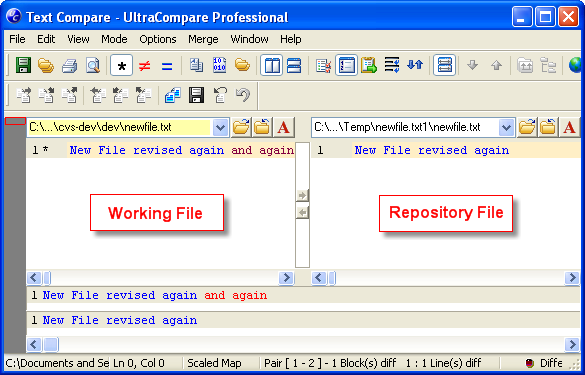Click the printer icon in the toolbar
Image resolution: width=585 pixels, height=375 pixels.
point(69,66)
